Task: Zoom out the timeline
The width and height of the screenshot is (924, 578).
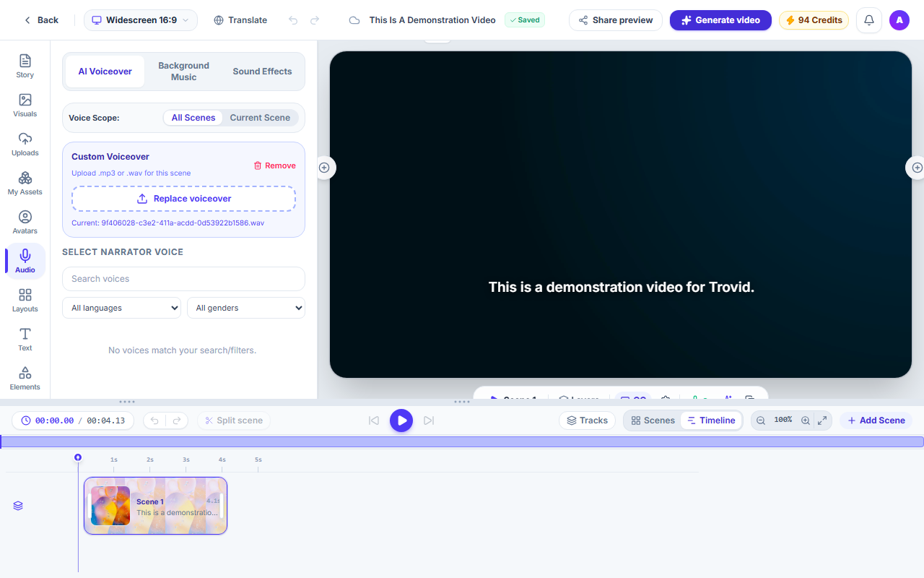Action: (761, 420)
